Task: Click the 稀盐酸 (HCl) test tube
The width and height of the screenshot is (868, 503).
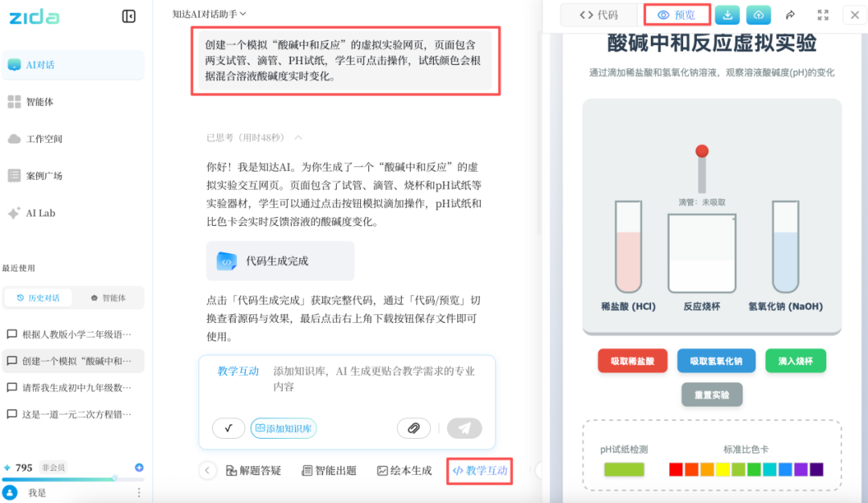Action: click(x=628, y=246)
